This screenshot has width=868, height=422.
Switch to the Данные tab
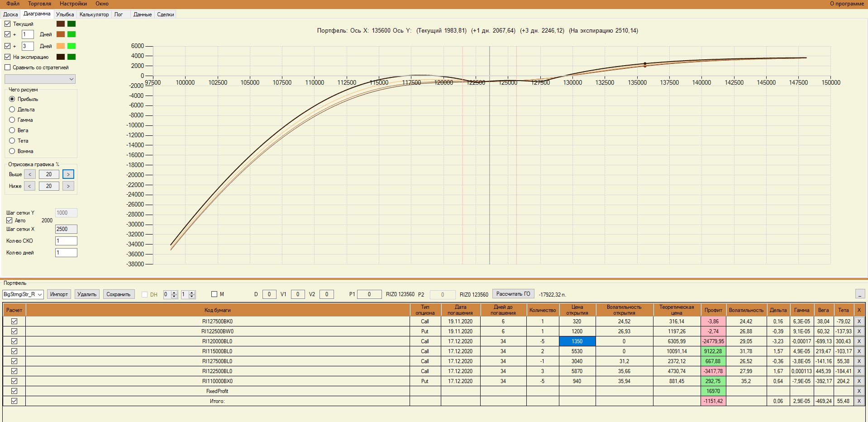(x=143, y=14)
